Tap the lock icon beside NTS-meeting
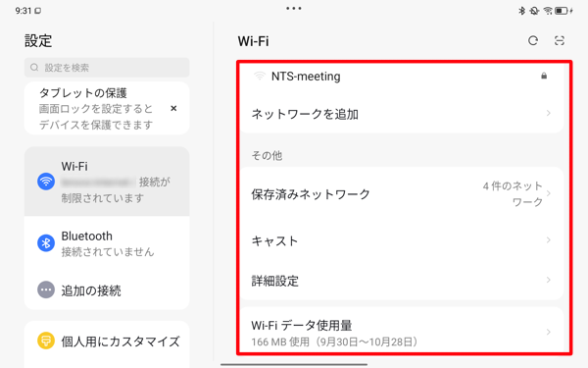 (544, 77)
